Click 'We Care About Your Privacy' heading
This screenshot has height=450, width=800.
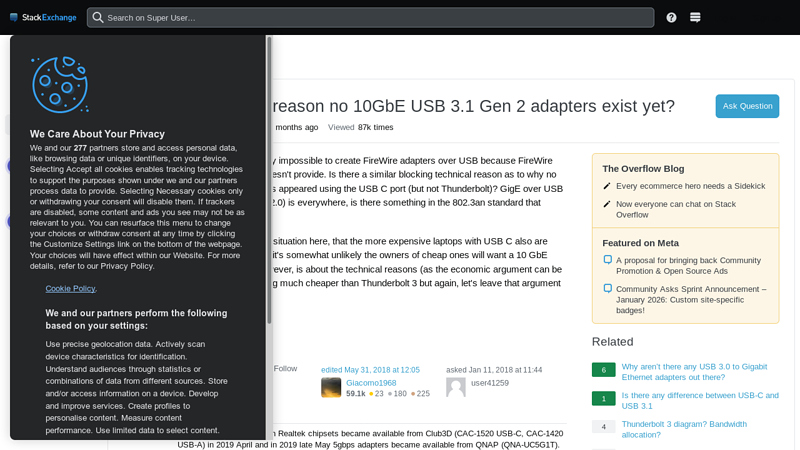coord(97,134)
